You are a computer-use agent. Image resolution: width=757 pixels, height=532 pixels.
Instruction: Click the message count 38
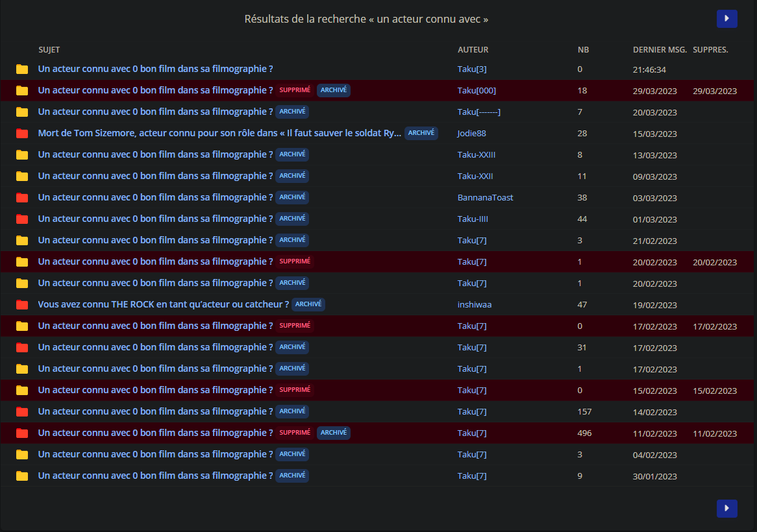coord(582,197)
